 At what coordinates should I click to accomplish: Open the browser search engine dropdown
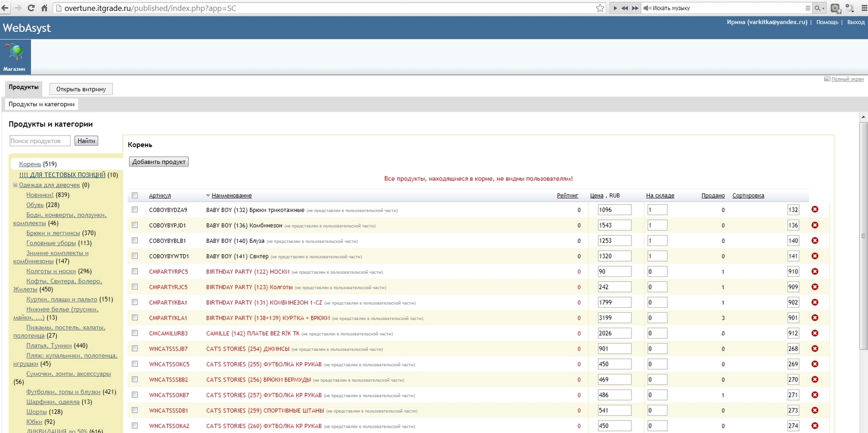pos(819,8)
